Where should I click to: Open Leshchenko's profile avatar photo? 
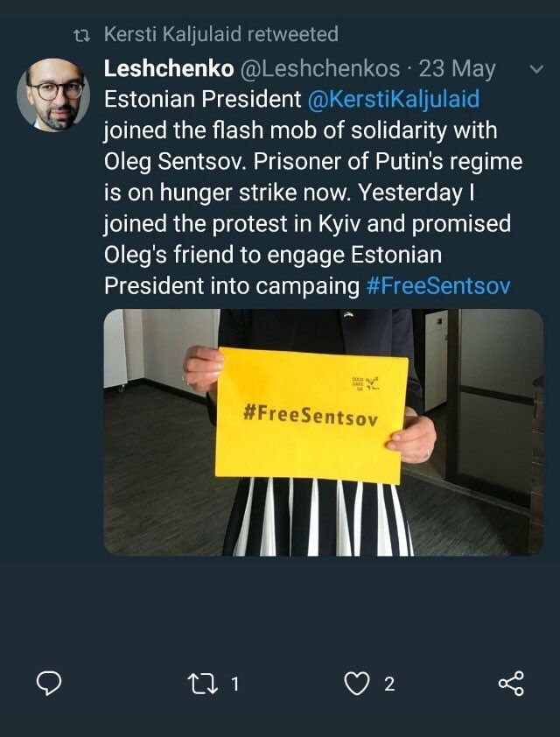tap(53, 95)
